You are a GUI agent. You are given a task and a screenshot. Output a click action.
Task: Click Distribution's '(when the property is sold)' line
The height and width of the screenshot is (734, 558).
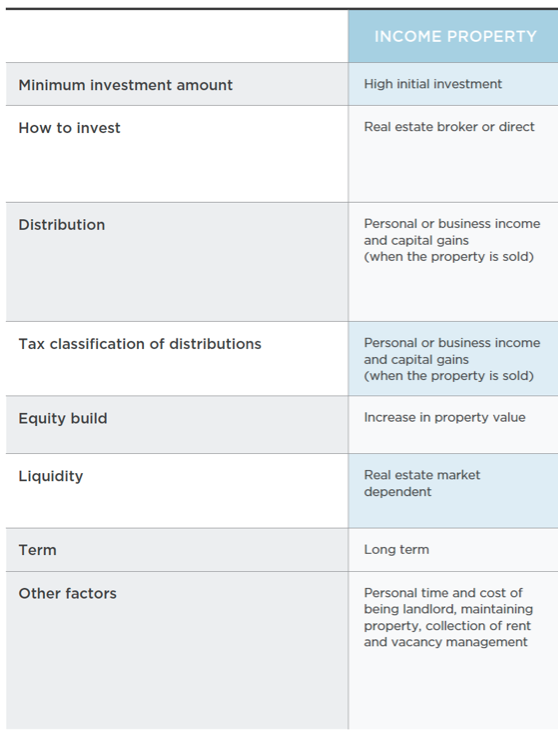(x=448, y=257)
